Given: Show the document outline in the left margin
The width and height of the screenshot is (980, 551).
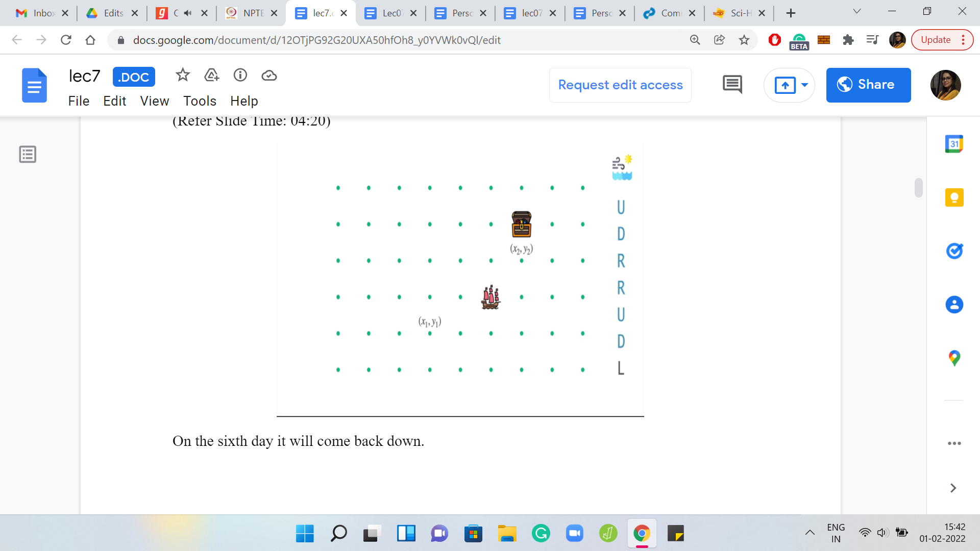Looking at the screenshot, I should click(x=28, y=154).
